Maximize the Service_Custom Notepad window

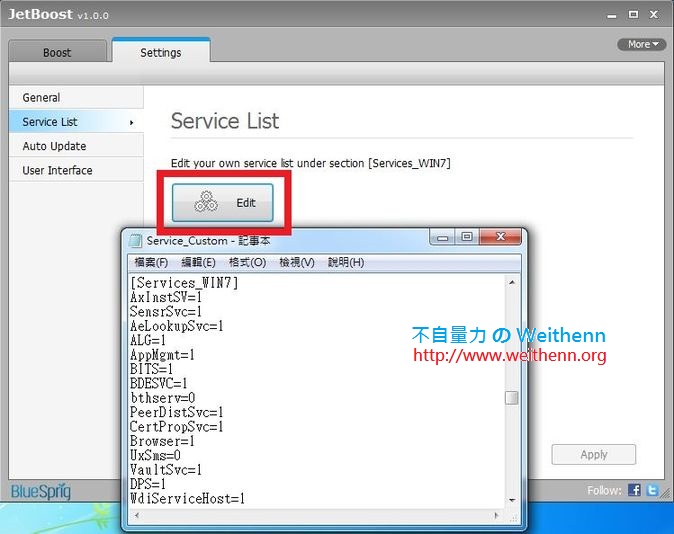click(x=467, y=237)
